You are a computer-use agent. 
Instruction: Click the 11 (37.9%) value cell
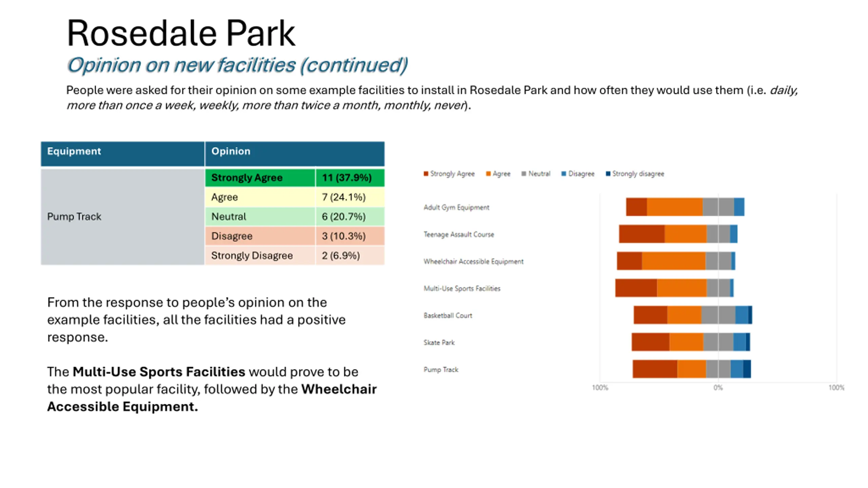point(350,178)
